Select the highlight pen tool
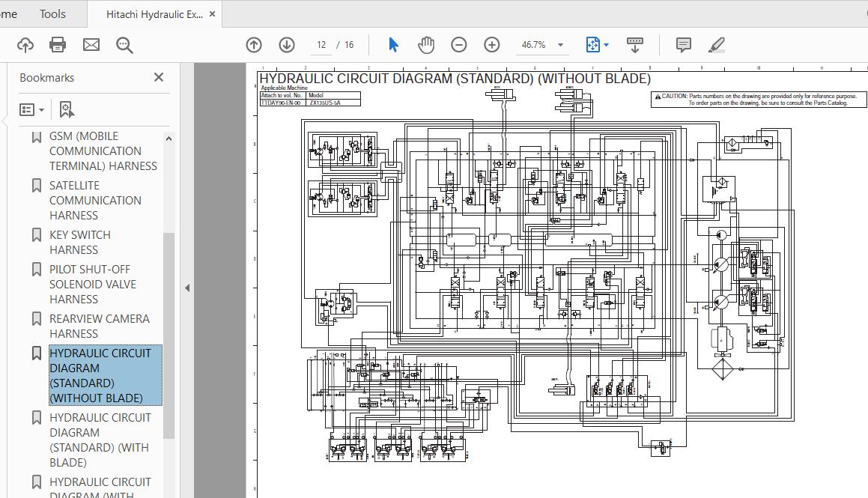Screen dimensions: 868x498 coord(716,45)
